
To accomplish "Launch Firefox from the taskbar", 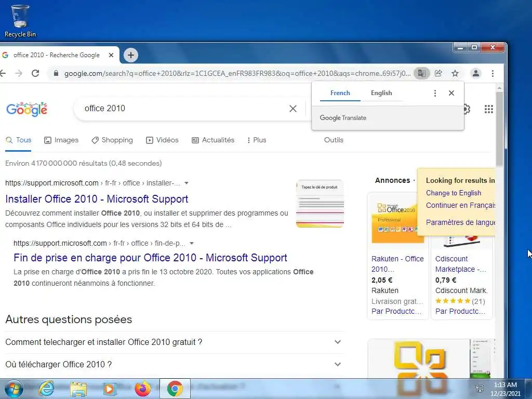I will pyautogui.click(x=143, y=389).
